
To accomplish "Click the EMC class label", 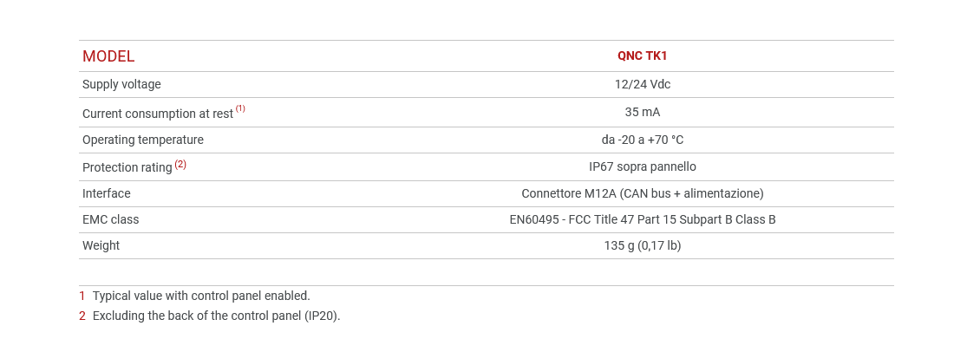I will point(110,220).
